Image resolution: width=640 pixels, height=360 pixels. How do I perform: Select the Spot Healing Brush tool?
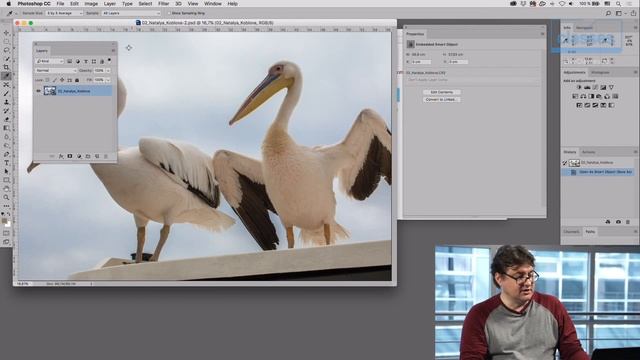(x=6, y=85)
